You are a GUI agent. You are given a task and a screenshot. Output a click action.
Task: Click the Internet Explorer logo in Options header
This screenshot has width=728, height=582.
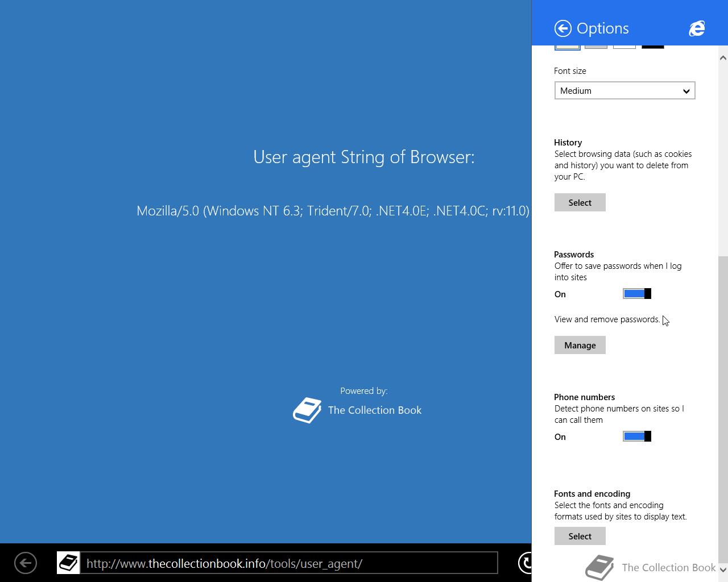697,28
